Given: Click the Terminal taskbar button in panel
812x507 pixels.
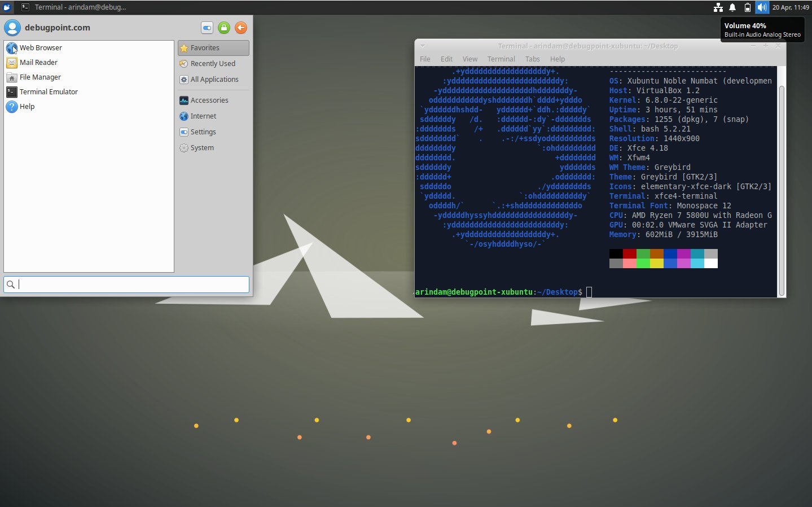Looking at the screenshot, I should pyautogui.click(x=74, y=7).
